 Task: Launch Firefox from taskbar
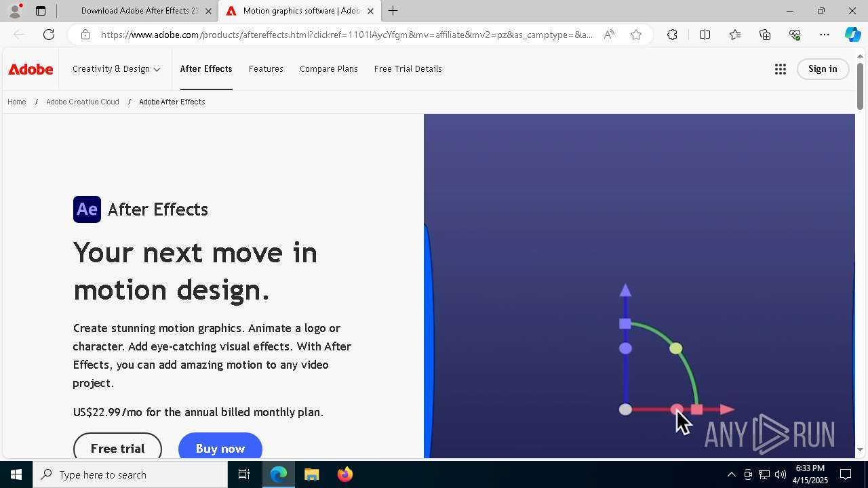[x=344, y=474]
